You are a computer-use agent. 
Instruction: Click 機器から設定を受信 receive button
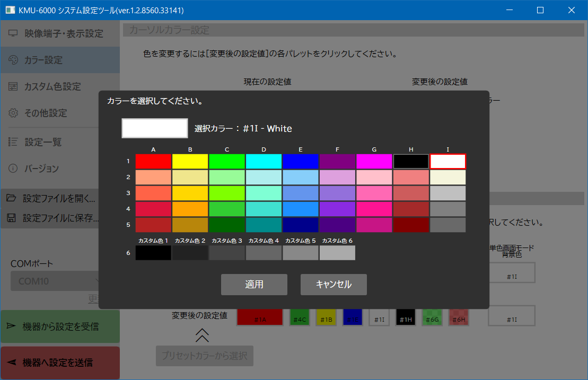click(x=60, y=326)
